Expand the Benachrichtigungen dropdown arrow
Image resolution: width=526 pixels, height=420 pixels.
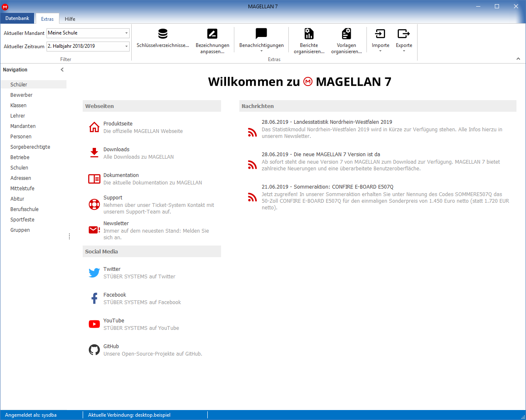coord(261,51)
